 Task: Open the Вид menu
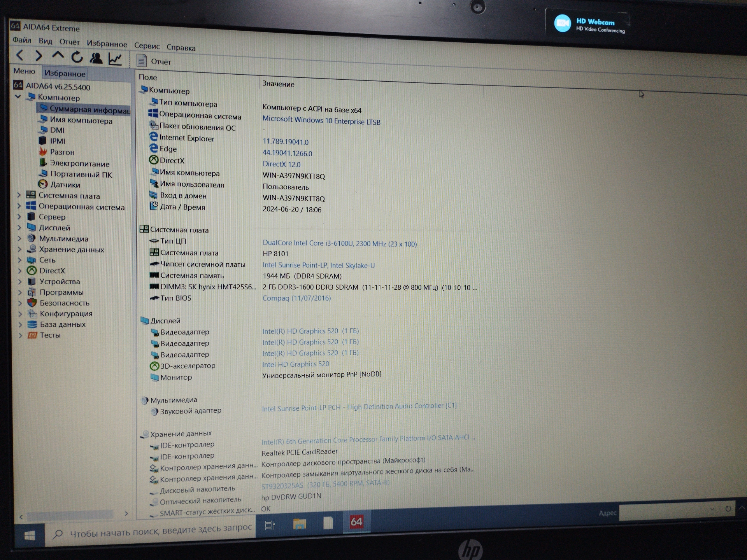(x=46, y=41)
